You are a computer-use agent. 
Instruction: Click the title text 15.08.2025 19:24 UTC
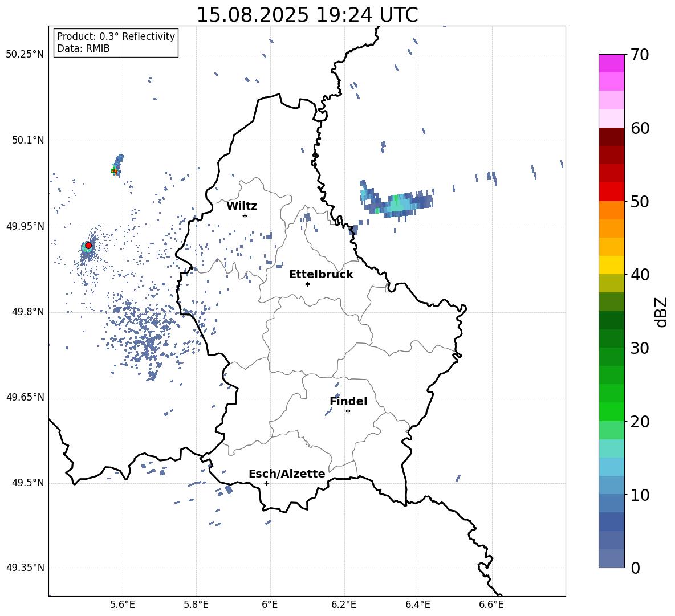307,15
